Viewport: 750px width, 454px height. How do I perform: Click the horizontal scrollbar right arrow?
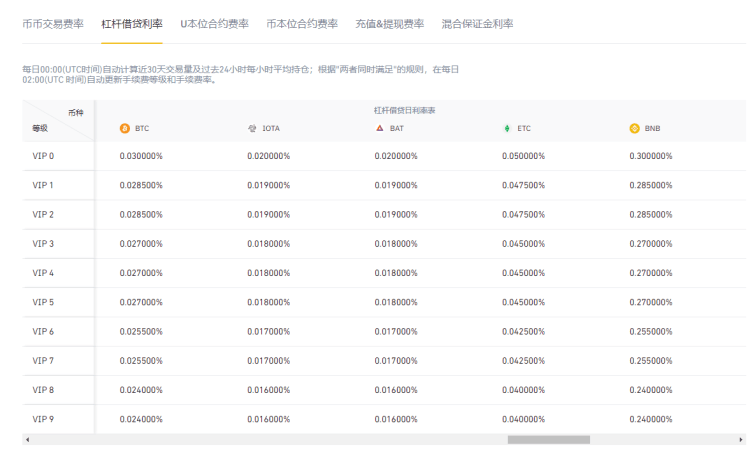pos(739,439)
